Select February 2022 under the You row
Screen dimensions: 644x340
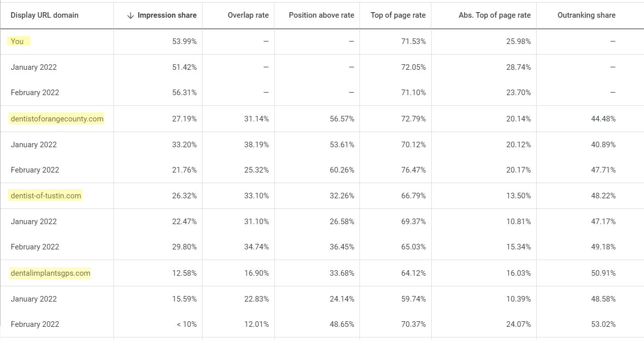coord(35,93)
